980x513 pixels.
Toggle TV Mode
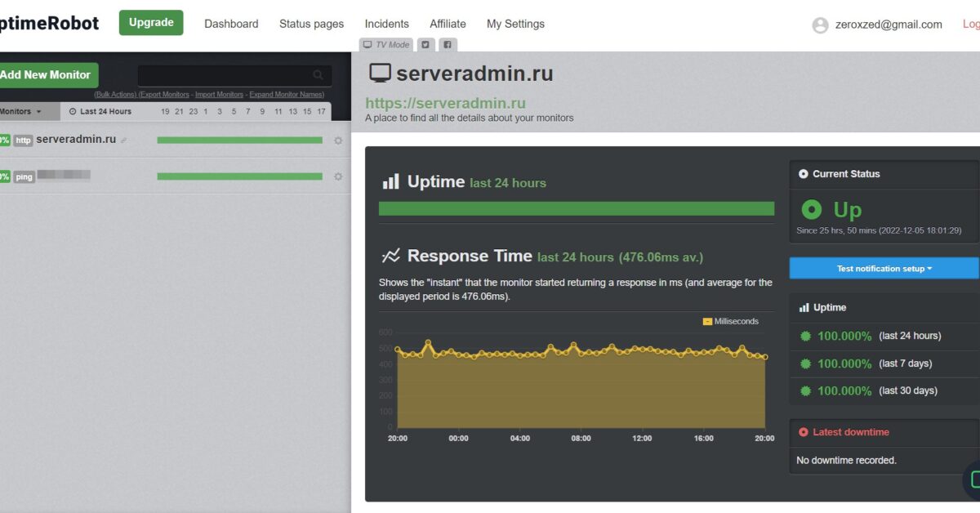coord(385,44)
